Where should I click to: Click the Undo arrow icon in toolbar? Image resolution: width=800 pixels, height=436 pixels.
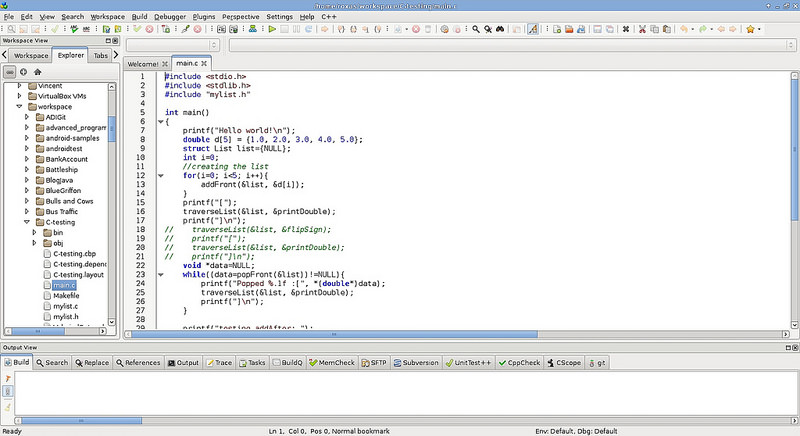[x=685, y=30]
